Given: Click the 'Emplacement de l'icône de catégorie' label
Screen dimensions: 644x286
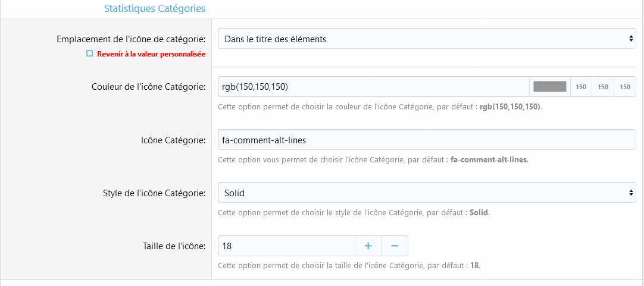Looking at the screenshot, I should tap(131, 39).
